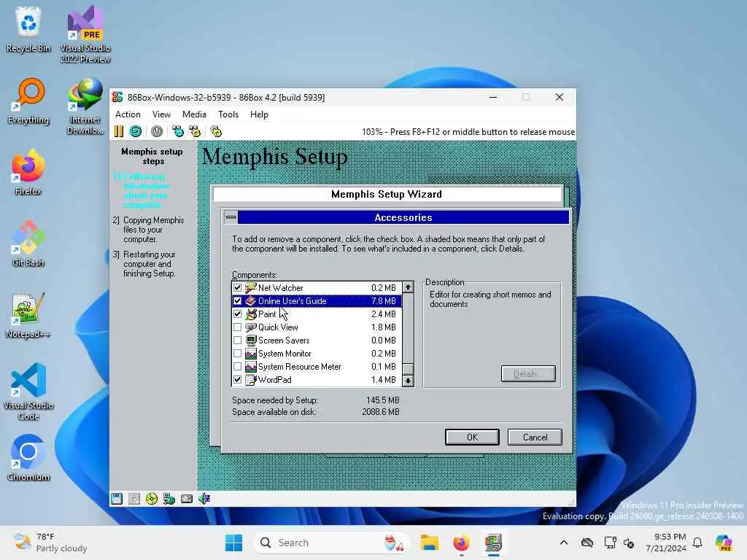Click the network tray icon
Screen dimensions: 747x560
610,542
